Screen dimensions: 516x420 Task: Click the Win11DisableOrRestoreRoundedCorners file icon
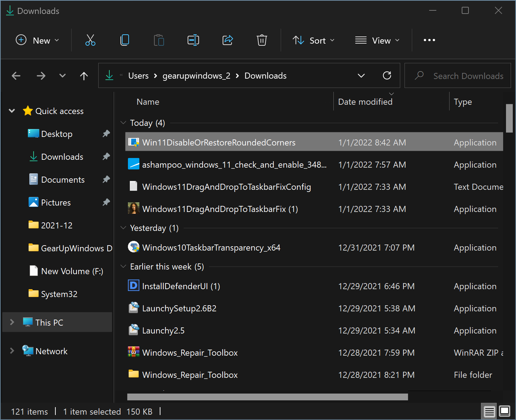134,142
